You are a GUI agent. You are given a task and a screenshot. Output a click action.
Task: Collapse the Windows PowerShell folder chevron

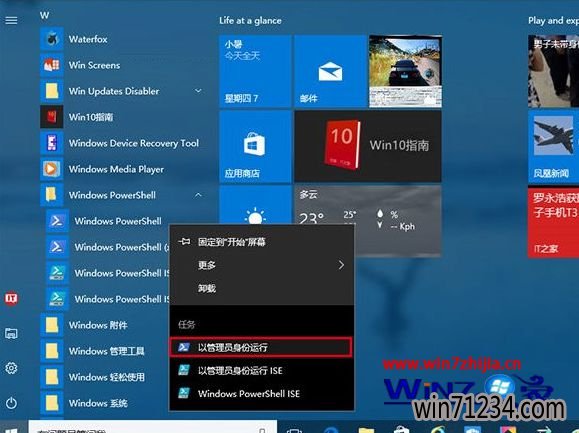198,195
